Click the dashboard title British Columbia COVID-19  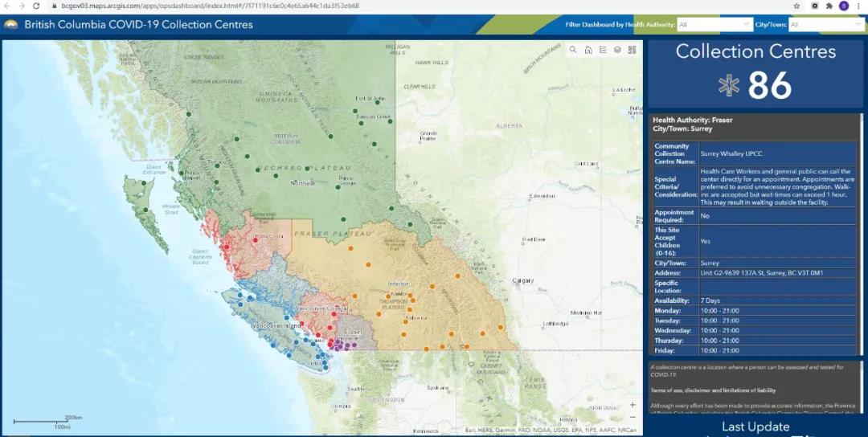[138, 24]
